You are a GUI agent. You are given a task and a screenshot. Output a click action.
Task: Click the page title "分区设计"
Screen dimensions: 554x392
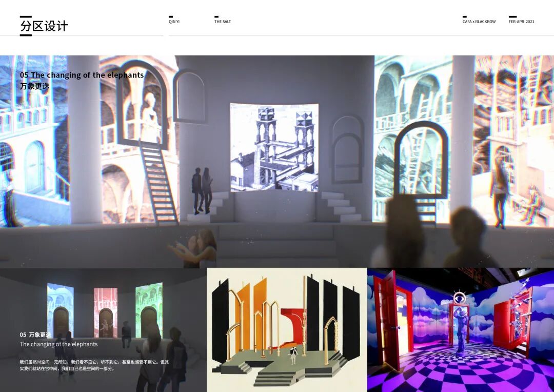[x=44, y=26]
